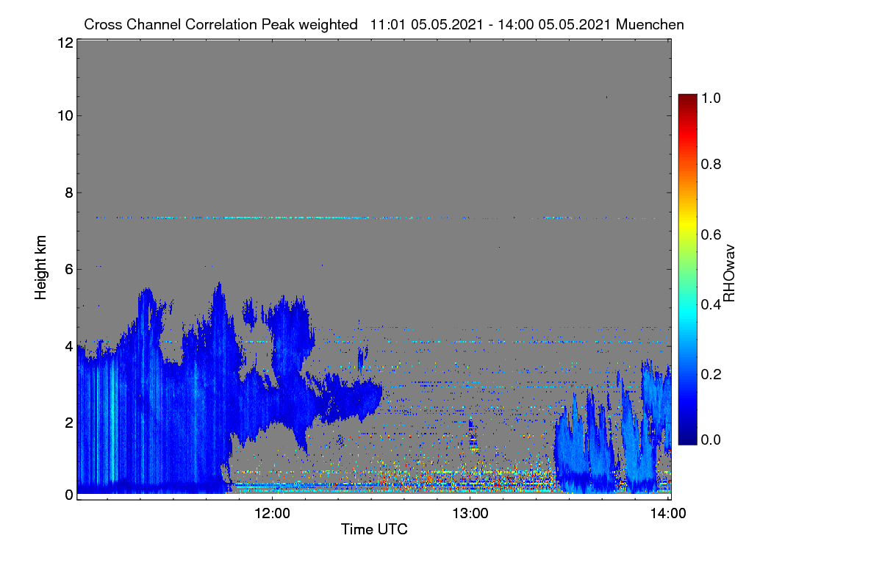This screenshot has width=882, height=588.
Task: Click the 13:00 time tick label
Action: (x=470, y=514)
